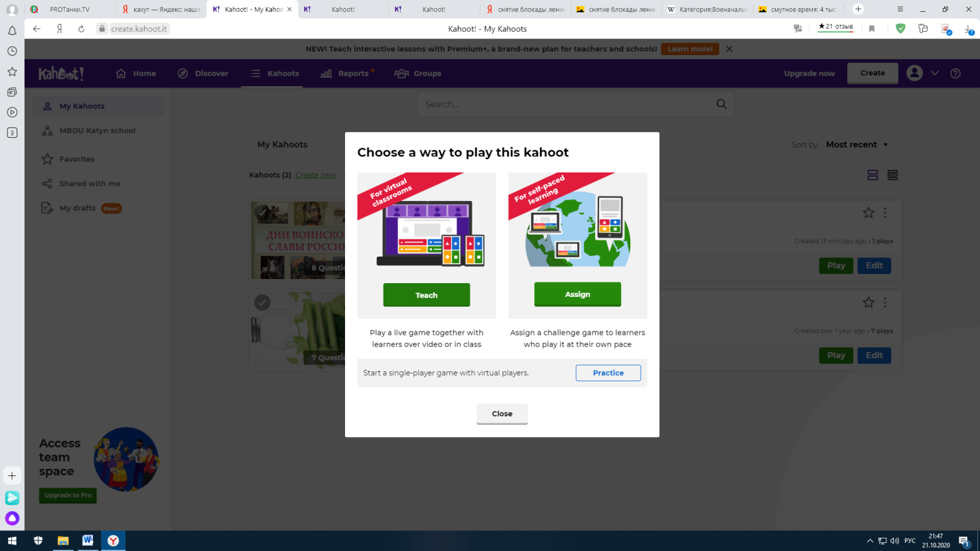Image resolution: width=980 pixels, height=551 pixels.
Task: Open the Reports section
Action: pyautogui.click(x=347, y=74)
